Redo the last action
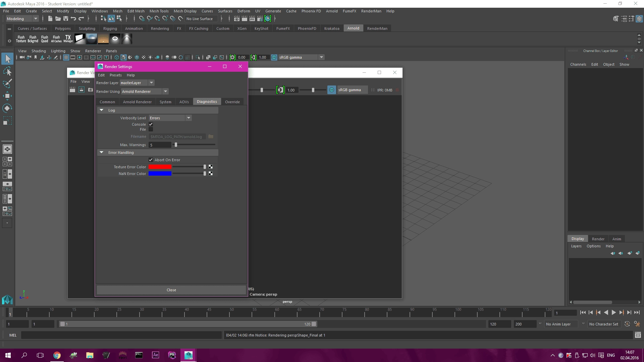The image size is (644, 362). [x=81, y=19]
